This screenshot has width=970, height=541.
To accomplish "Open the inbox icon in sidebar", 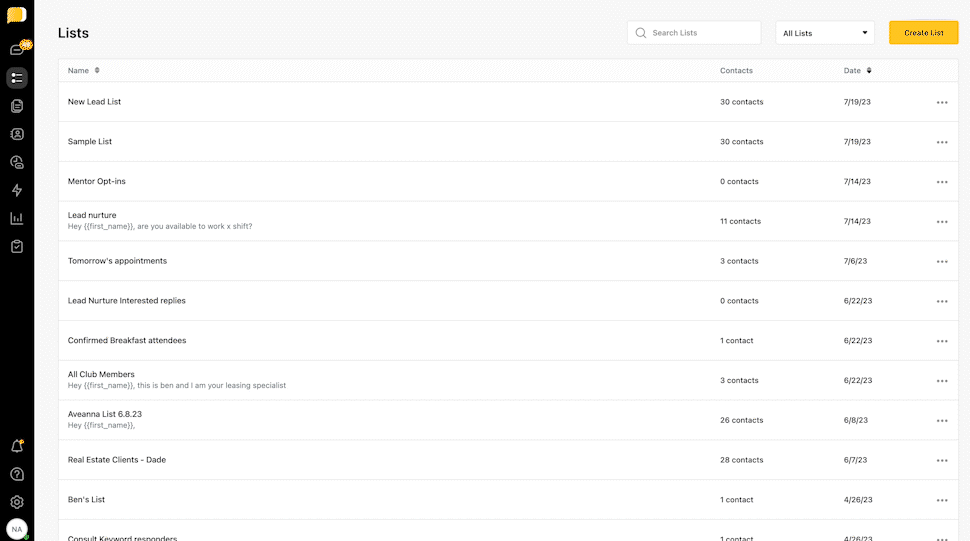I will [x=17, y=49].
